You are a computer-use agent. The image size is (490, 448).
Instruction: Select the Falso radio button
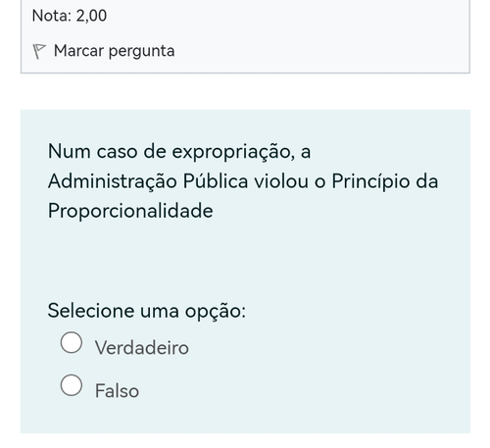(x=72, y=385)
